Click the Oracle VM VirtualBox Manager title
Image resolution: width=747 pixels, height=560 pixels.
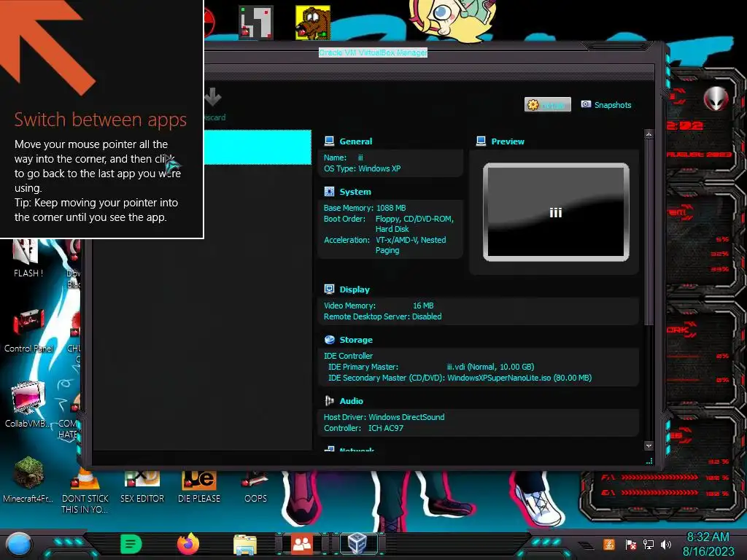pos(373,52)
